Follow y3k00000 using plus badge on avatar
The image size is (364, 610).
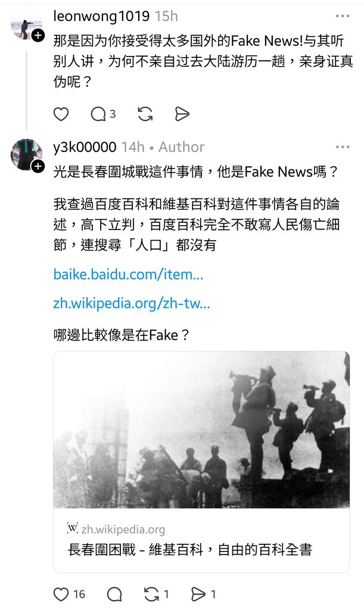coord(38,167)
